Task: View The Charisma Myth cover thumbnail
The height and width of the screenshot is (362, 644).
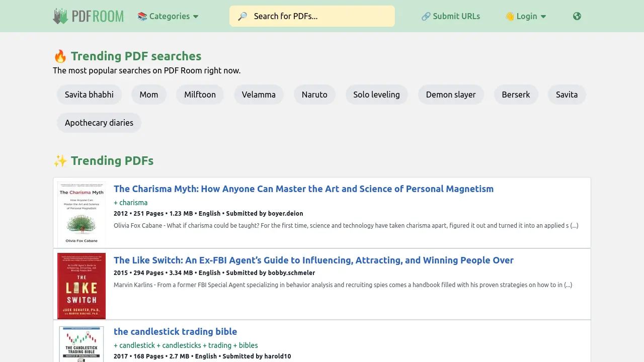Action: click(x=82, y=214)
